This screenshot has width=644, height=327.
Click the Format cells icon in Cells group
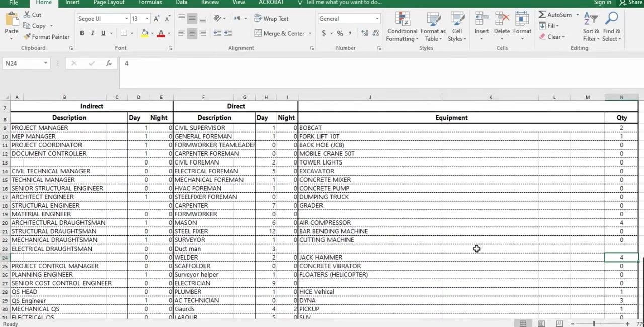point(522,19)
